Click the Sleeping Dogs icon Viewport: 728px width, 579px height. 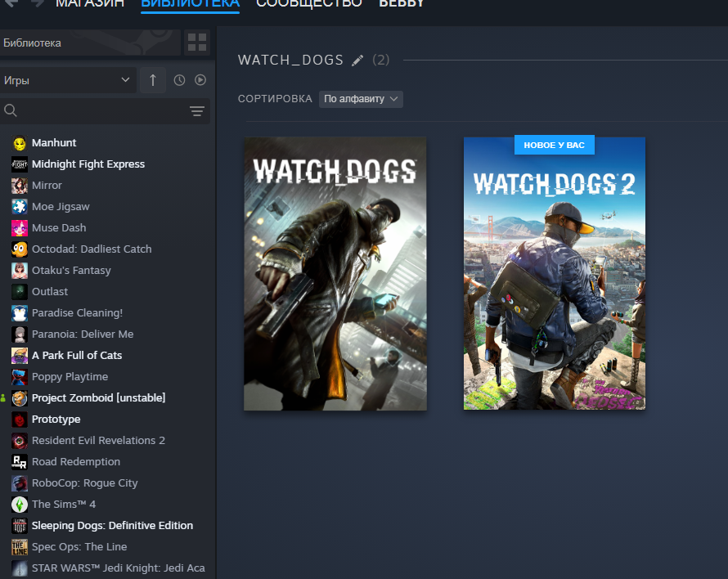20,526
